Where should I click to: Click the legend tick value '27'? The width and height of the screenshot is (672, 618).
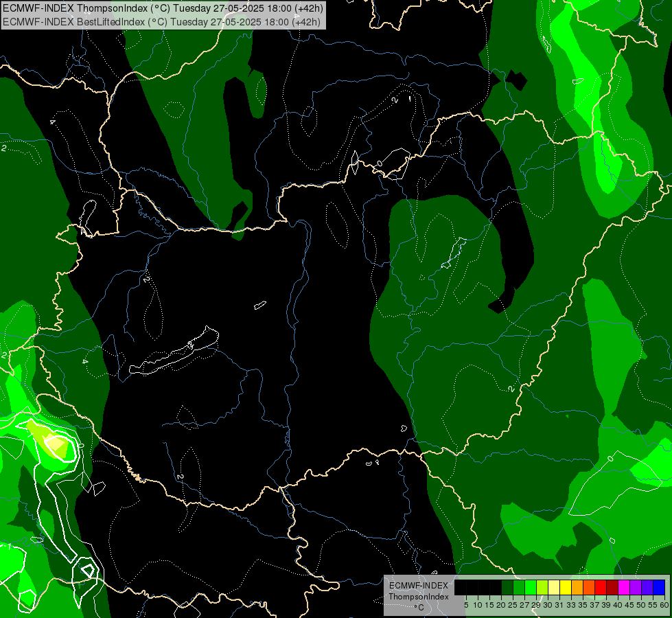tap(524, 605)
